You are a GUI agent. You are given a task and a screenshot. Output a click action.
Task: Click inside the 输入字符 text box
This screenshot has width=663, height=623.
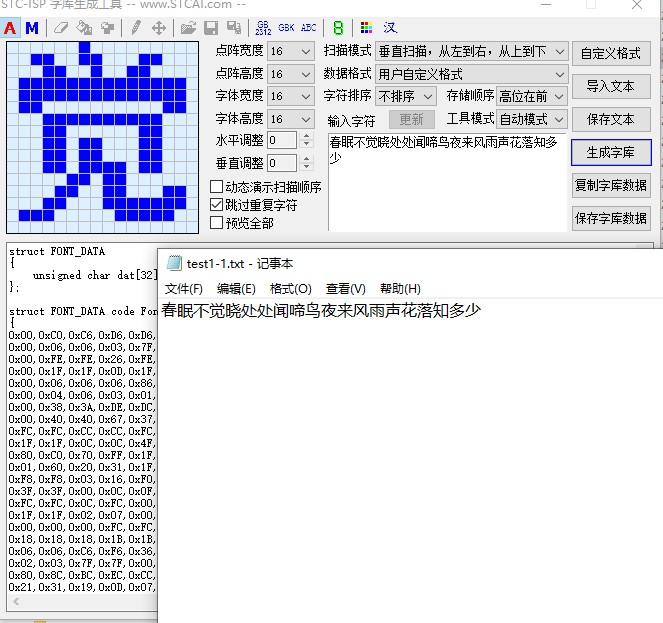coord(447,182)
